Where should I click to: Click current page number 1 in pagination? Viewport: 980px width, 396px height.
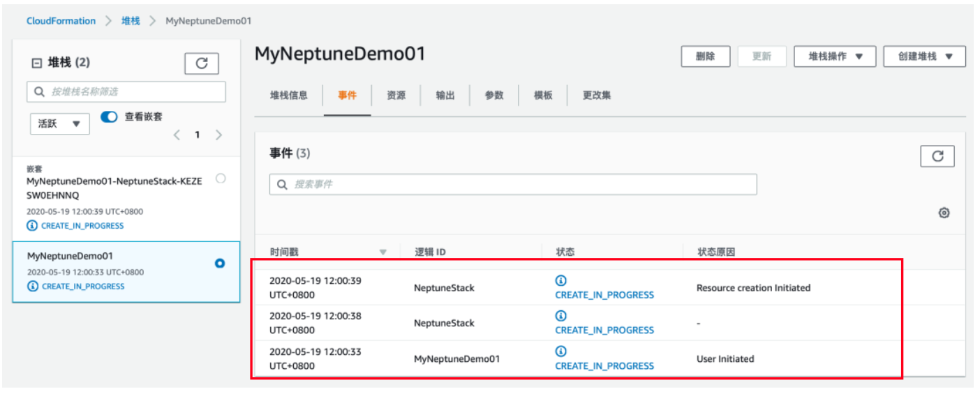(198, 135)
